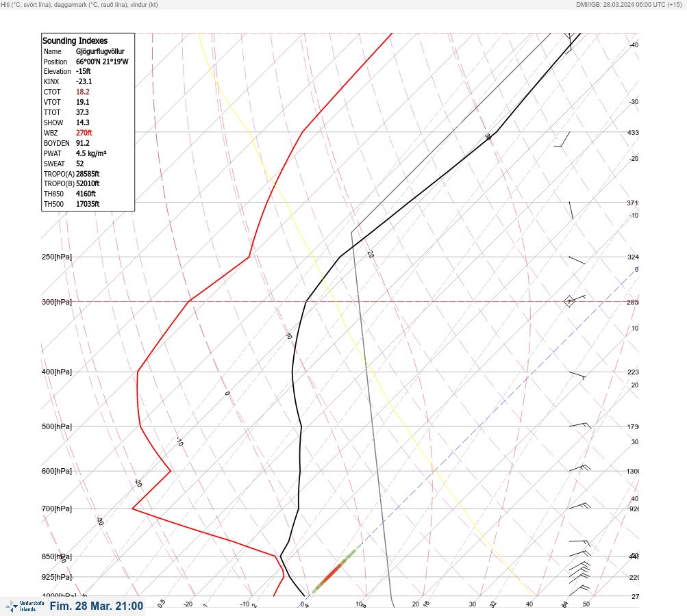Screen dimensions: 687x616
Task: Click the wind barb at 700 hPa
Action: pos(579,506)
